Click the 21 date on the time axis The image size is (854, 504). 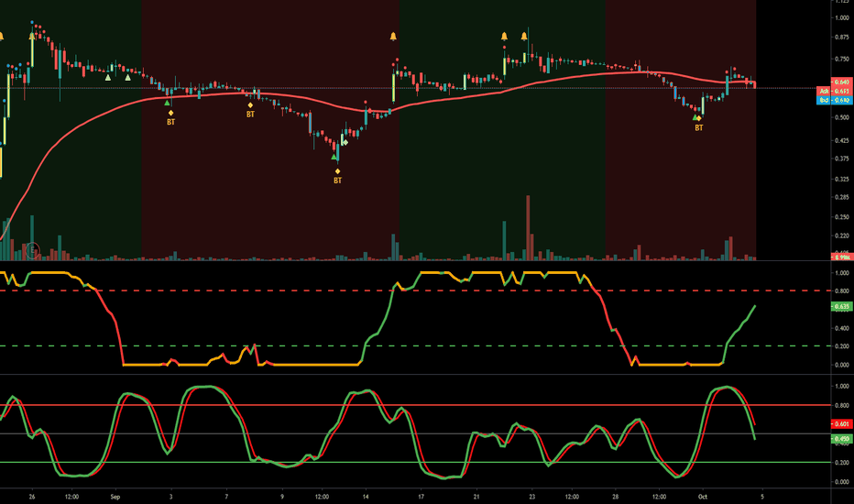pyautogui.click(x=476, y=497)
